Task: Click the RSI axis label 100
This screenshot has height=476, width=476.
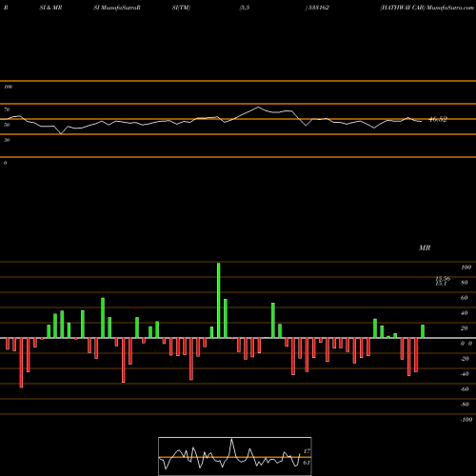Action: point(8,87)
